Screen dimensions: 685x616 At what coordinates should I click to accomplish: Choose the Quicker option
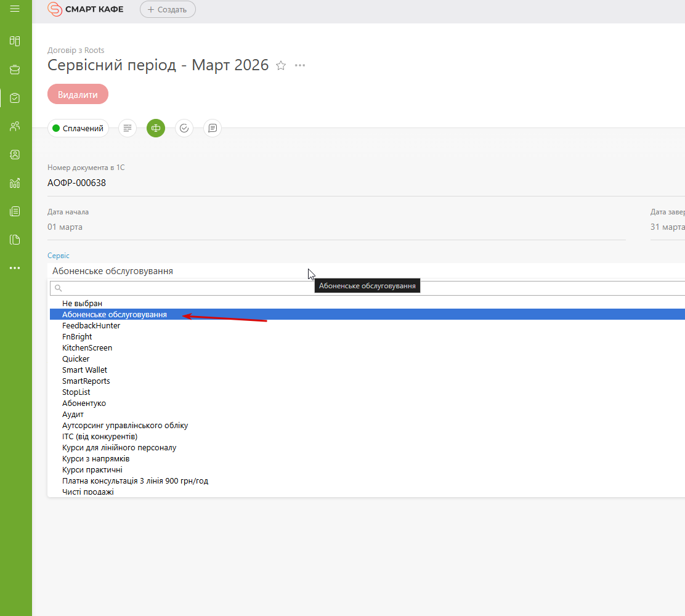(x=367, y=359)
